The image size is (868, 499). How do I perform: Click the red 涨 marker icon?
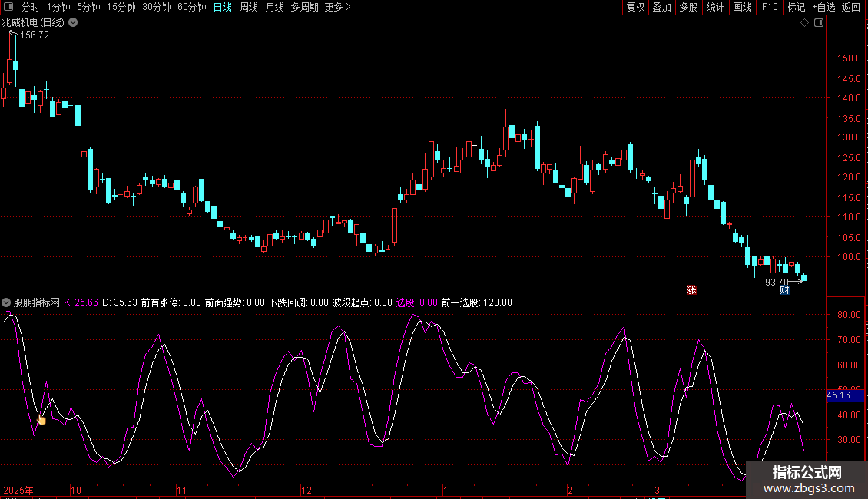[x=691, y=289]
